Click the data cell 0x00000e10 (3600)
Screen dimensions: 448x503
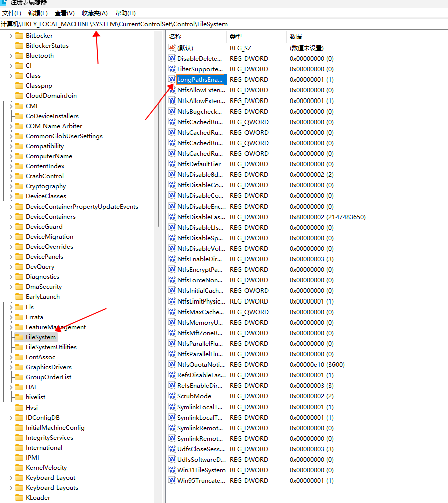coord(317,364)
